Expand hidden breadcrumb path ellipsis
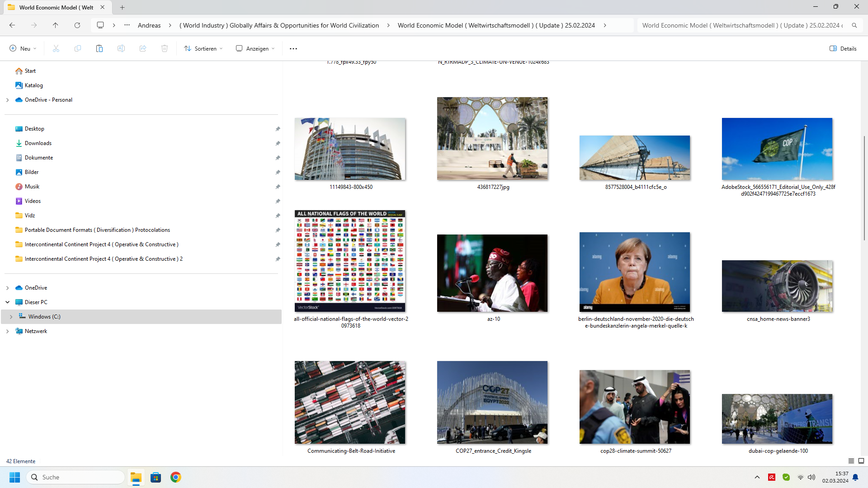 point(127,25)
